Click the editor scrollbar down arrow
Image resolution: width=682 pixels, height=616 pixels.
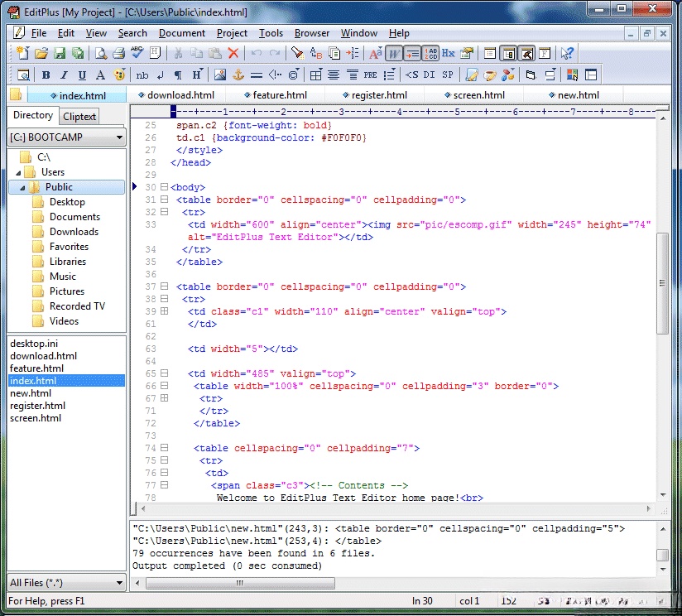pos(663,495)
